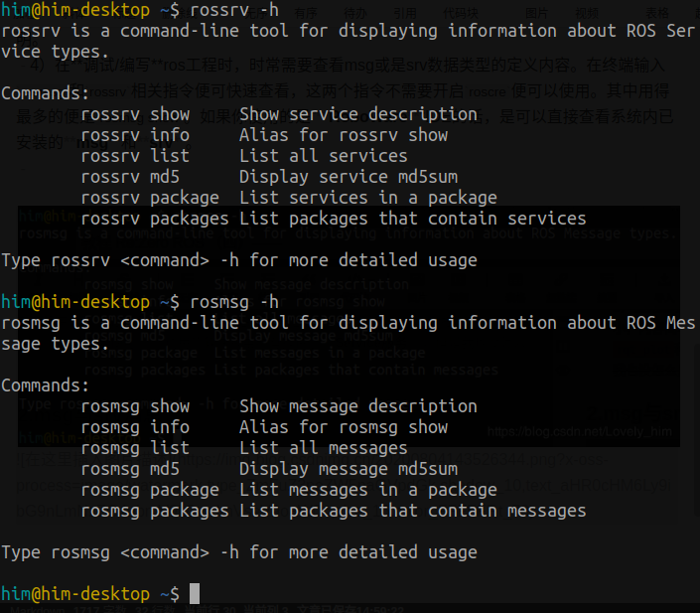Click the 有序 button in background editor toolbar

(306, 13)
